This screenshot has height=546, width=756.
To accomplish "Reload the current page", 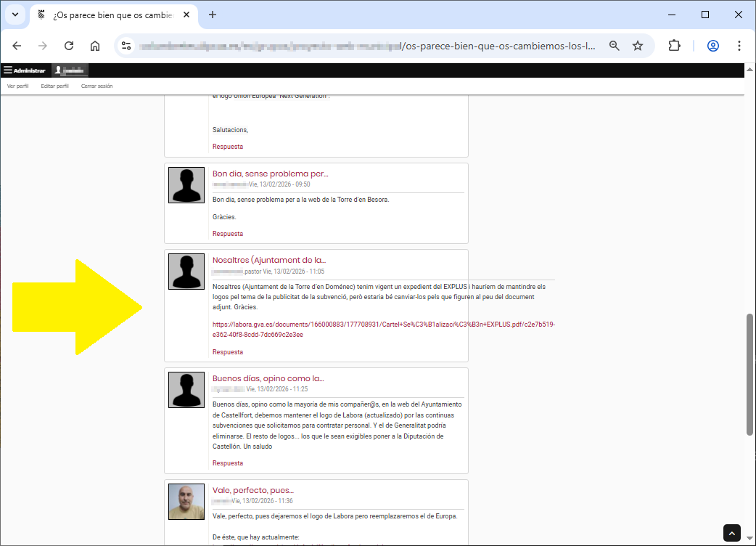I will pyautogui.click(x=69, y=46).
